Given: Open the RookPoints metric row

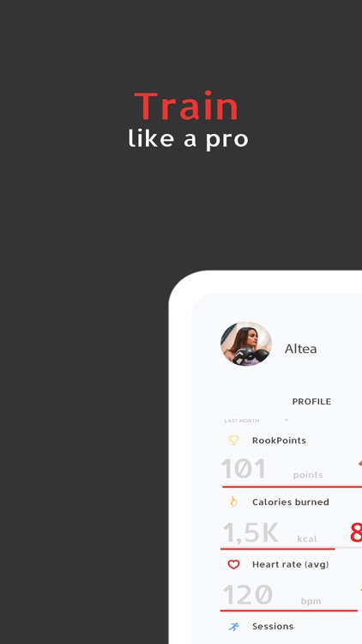Looking at the screenshot, I should pos(291,440).
